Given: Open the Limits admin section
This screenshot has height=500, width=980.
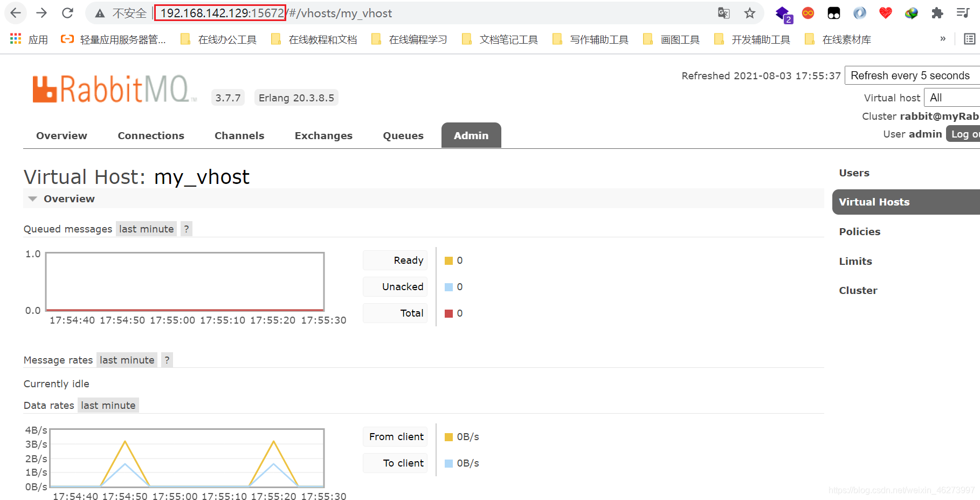Looking at the screenshot, I should click(x=855, y=261).
